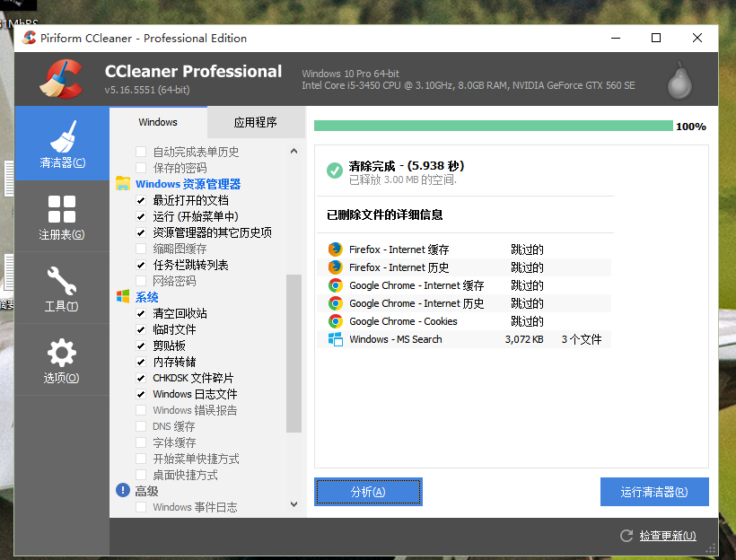Image resolution: width=736 pixels, height=560 pixels.
Task: Uncheck 运行 (开始菜单中) checkbox
Action: click(141, 216)
